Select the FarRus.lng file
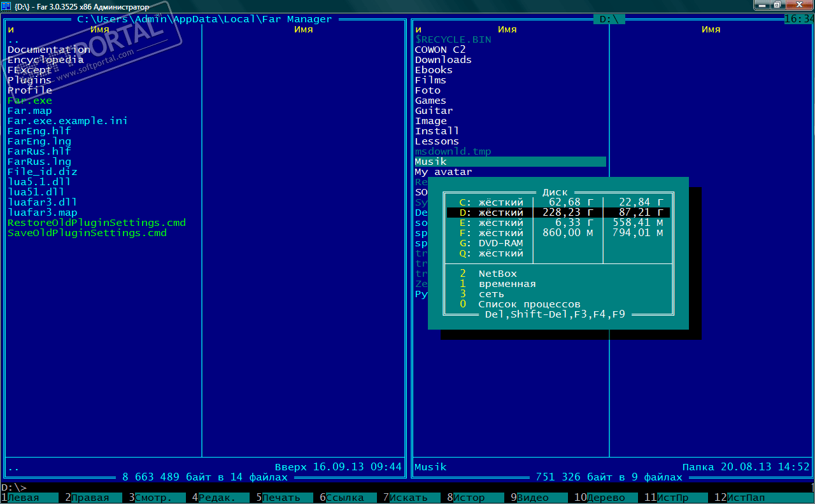 [39, 162]
